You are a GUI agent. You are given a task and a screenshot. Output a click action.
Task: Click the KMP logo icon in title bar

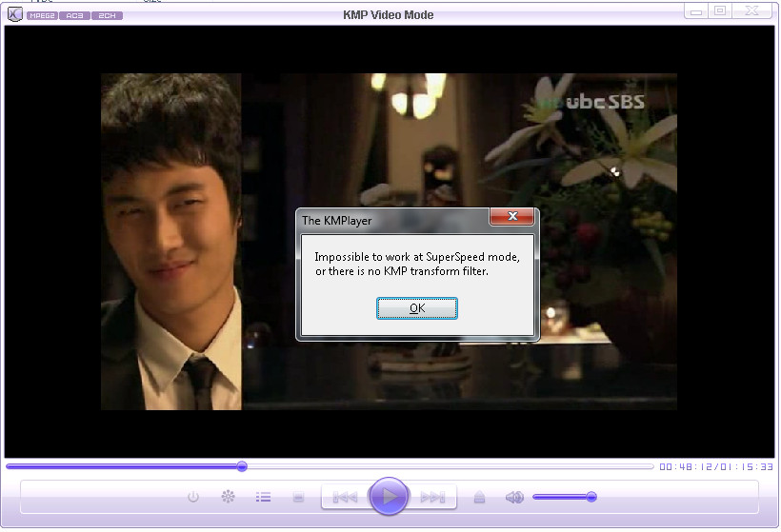pyautogui.click(x=15, y=14)
